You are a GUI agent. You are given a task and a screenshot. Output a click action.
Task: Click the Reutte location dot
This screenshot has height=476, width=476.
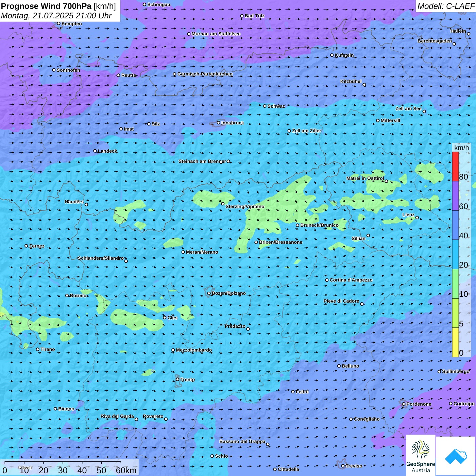click(x=118, y=75)
